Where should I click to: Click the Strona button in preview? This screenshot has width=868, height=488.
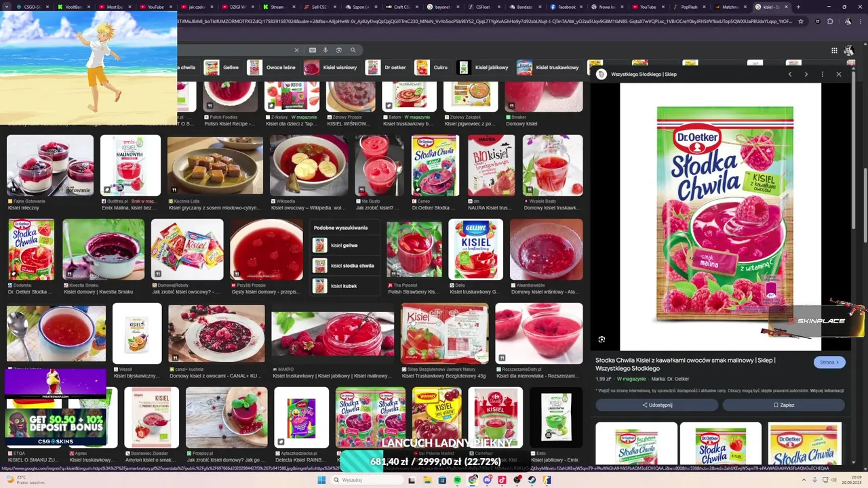(x=829, y=363)
